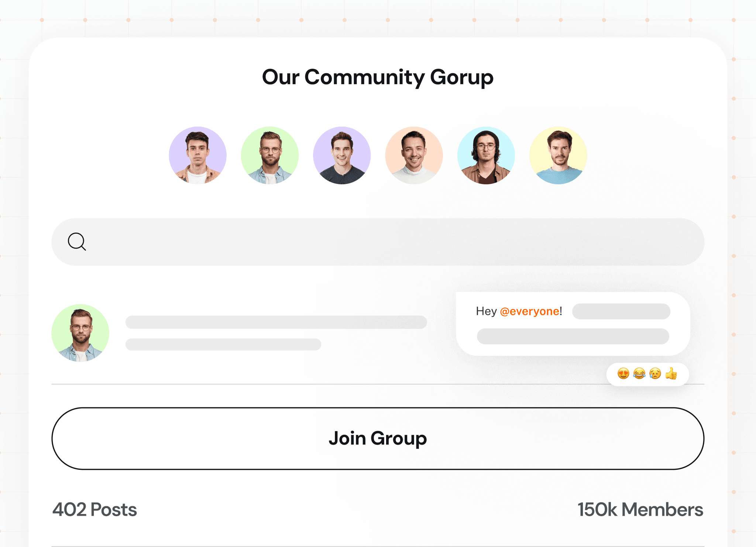This screenshot has height=547, width=756.
Task: Open the avatar with yellow background
Action: (x=558, y=155)
